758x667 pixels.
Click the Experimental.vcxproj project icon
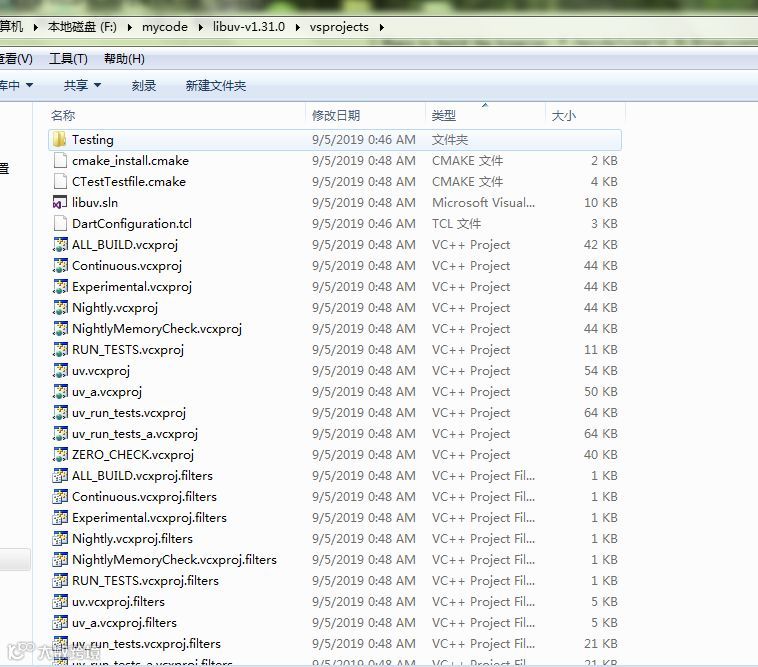click(60, 287)
